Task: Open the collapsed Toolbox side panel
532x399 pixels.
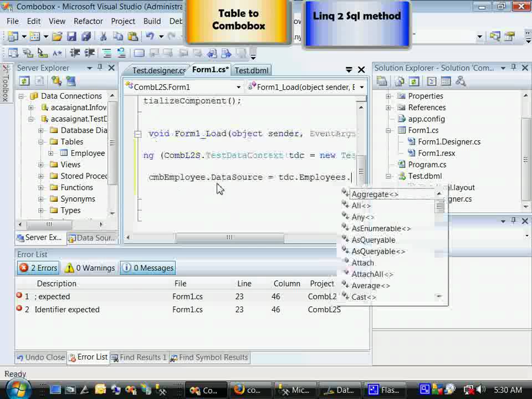Action: click(6, 84)
